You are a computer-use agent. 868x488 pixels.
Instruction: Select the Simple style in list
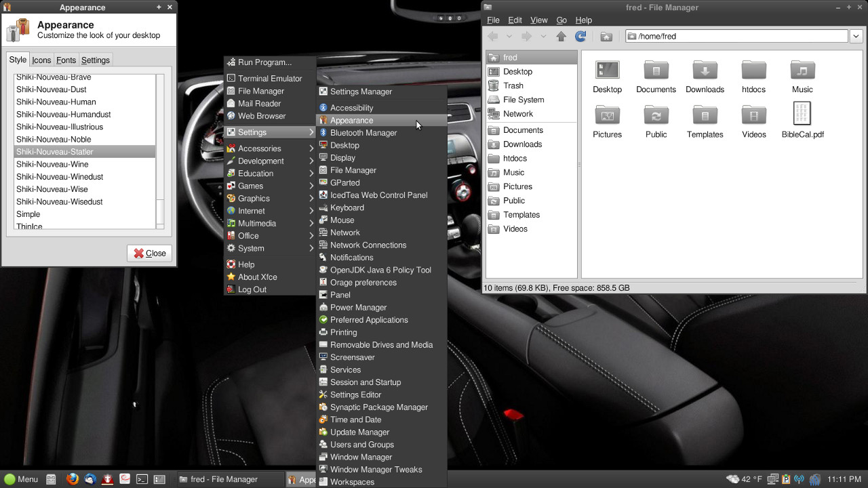click(85, 214)
